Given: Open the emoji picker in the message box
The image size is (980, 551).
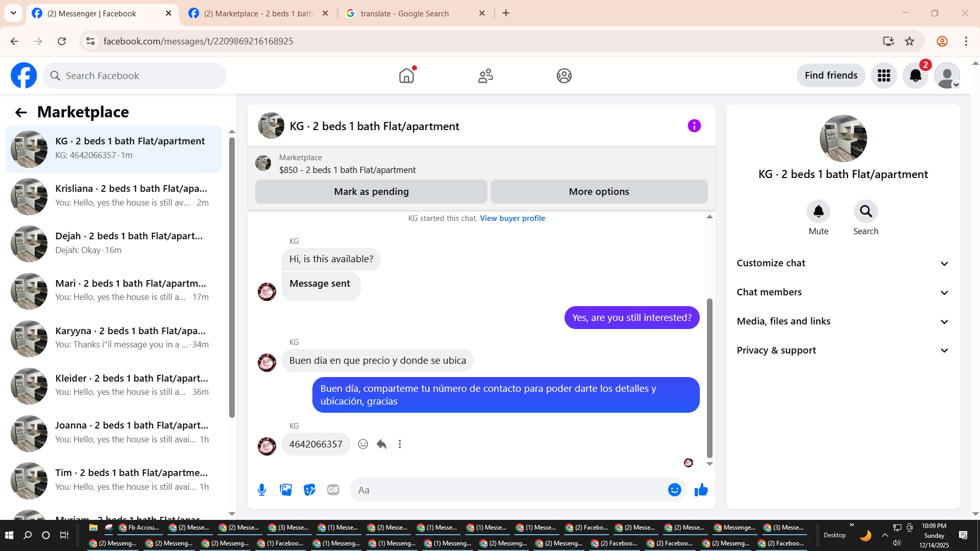Looking at the screenshot, I should pos(674,490).
